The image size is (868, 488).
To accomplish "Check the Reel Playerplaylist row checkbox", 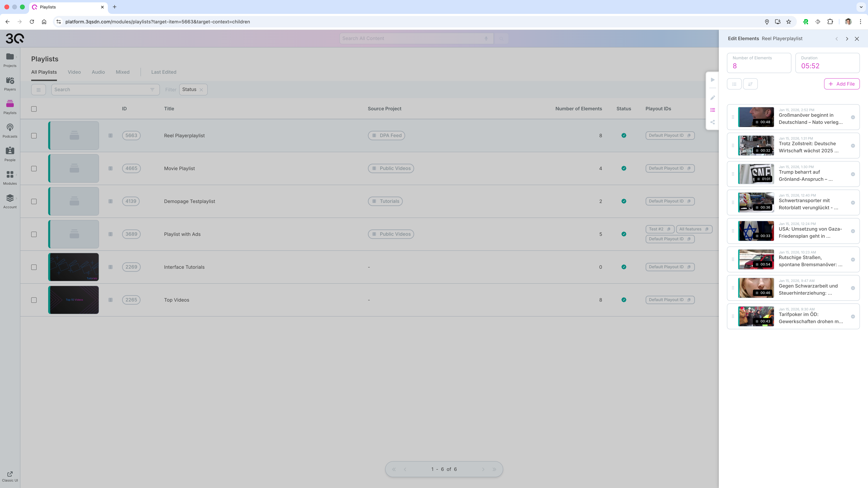I will pyautogui.click(x=34, y=136).
